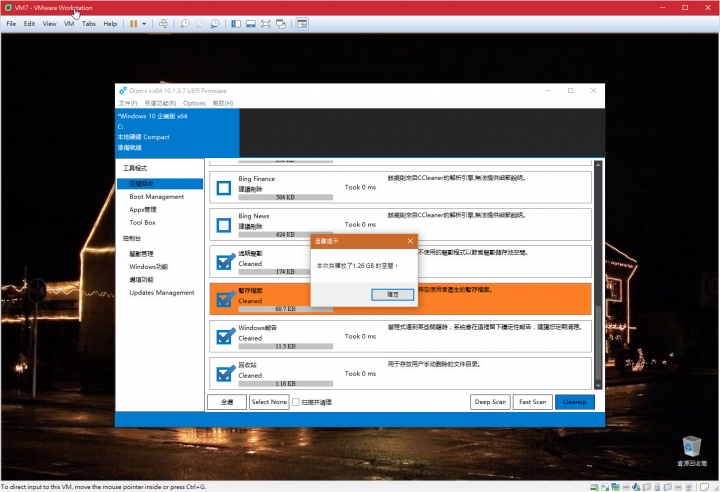The width and height of the screenshot is (720, 492).
Task: Select Boot Management in sidebar
Action: pos(157,197)
